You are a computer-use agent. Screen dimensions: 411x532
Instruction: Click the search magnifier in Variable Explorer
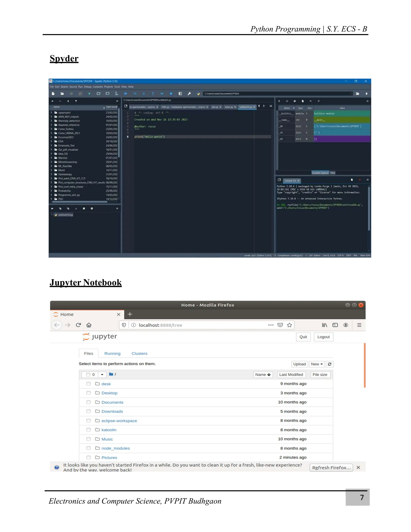[x=310, y=101]
